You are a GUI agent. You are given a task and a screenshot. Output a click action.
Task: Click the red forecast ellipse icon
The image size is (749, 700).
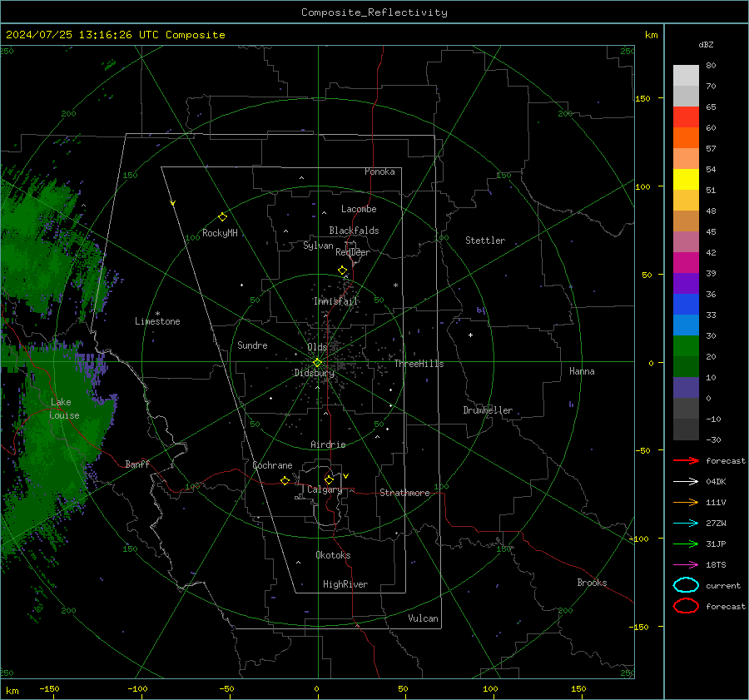[686, 606]
